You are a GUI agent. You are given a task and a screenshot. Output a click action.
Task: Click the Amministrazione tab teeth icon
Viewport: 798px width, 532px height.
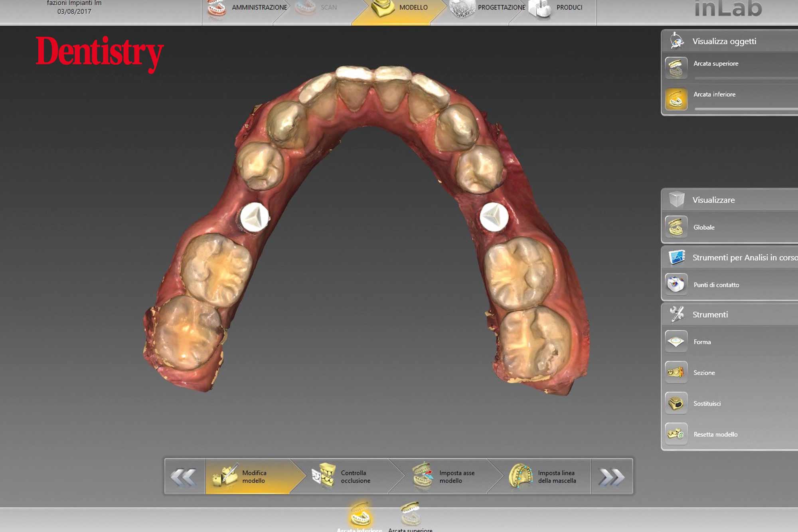pos(217,9)
